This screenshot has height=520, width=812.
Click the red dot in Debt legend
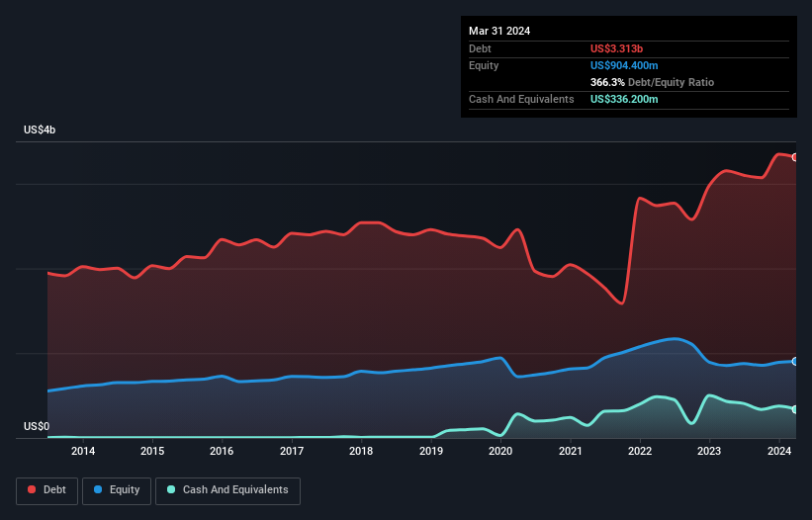point(32,489)
